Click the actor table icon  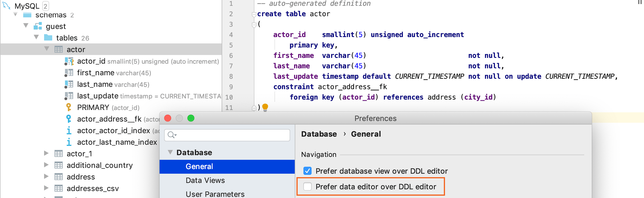tap(59, 49)
